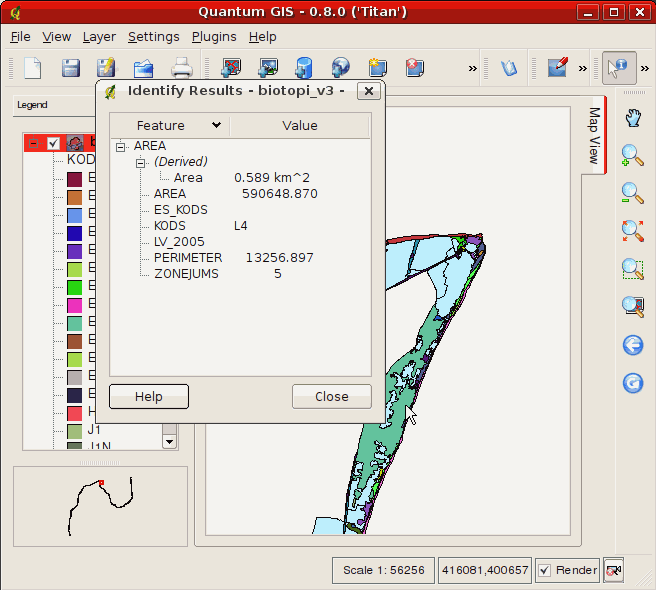Click the blue Help book toolbar icon

pos(509,68)
